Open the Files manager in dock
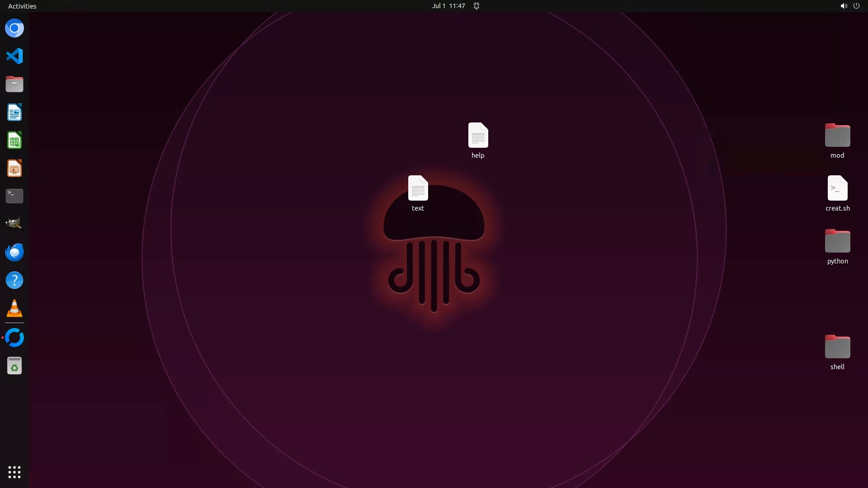This screenshot has height=488, width=868. (14, 84)
